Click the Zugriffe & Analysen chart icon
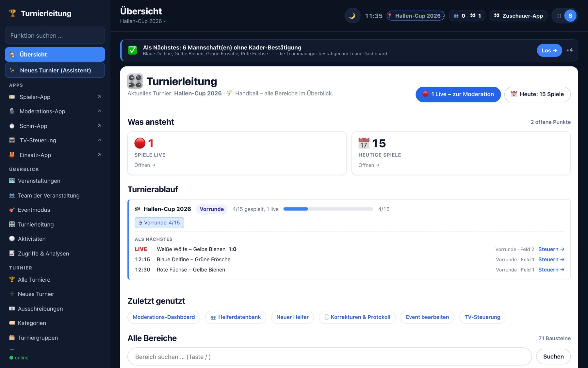This screenshot has width=588, height=368. pos(12,254)
